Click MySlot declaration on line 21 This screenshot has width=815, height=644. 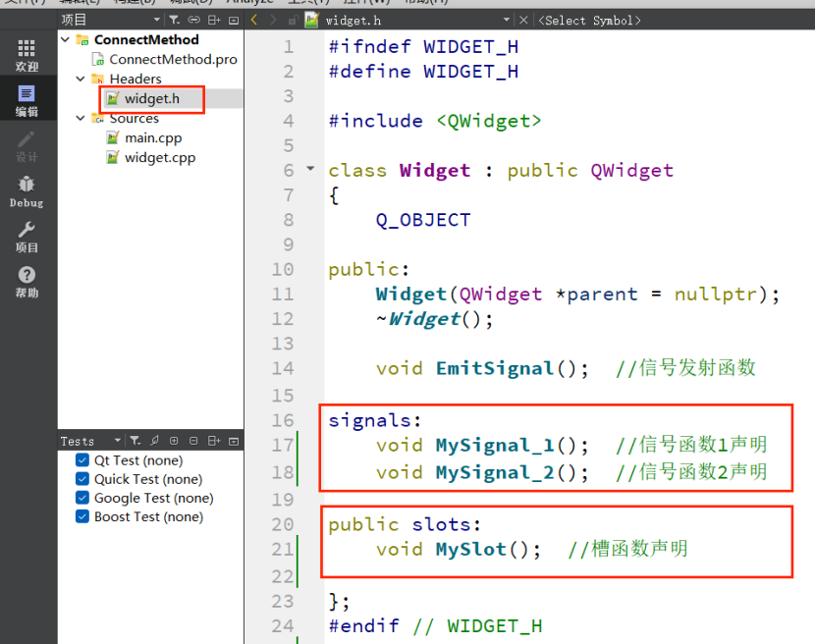471,550
